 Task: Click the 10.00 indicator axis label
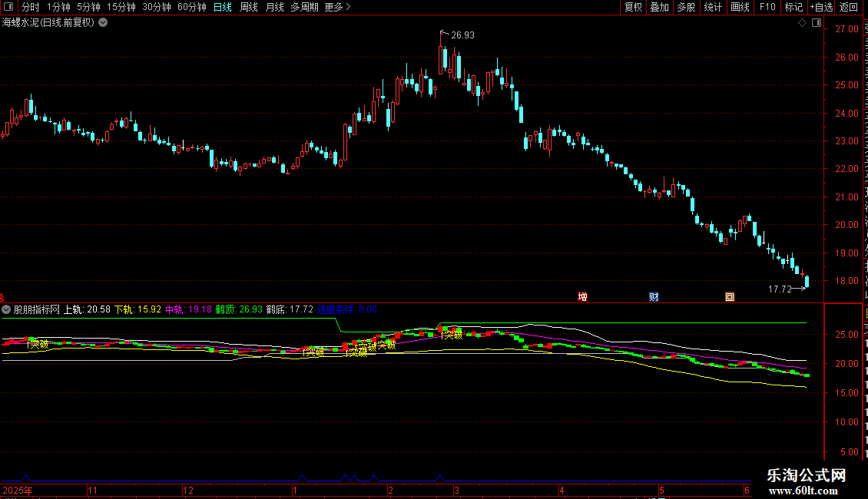click(847, 422)
